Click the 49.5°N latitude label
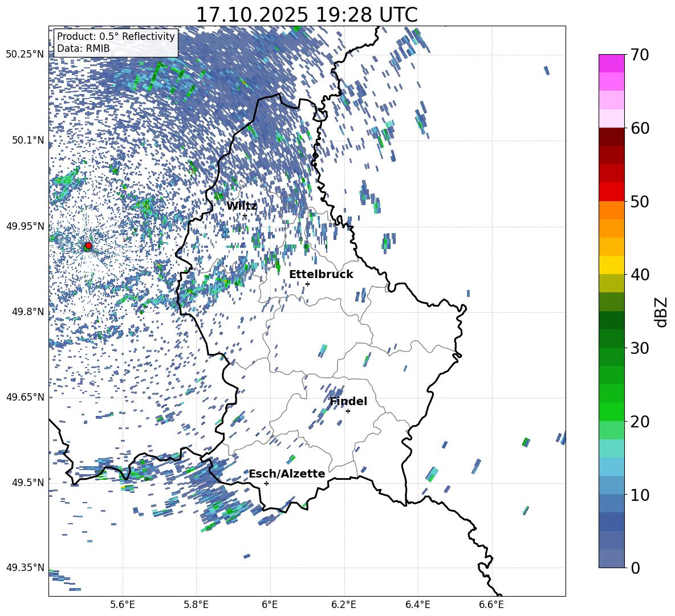Screen dimensions: 675x616 pyautogui.click(x=27, y=483)
